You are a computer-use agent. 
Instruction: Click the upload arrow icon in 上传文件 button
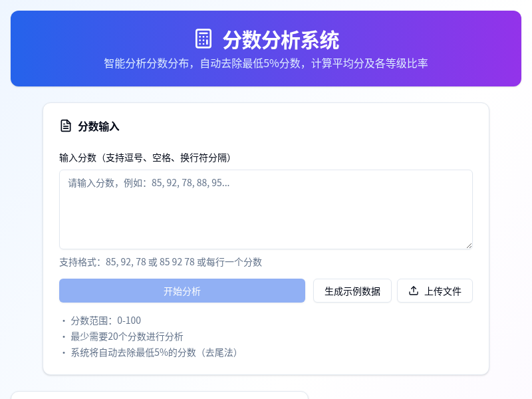tap(414, 291)
